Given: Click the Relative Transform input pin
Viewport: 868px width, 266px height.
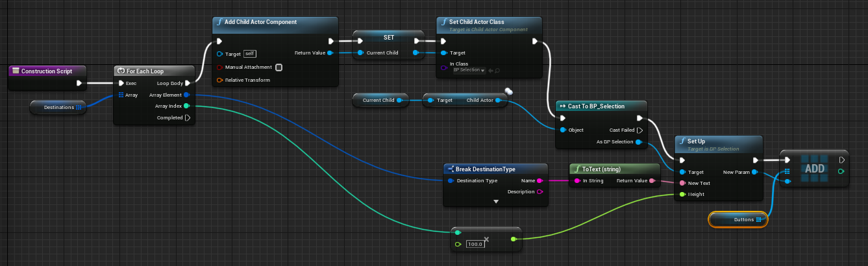Looking at the screenshot, I should point(219,80).
